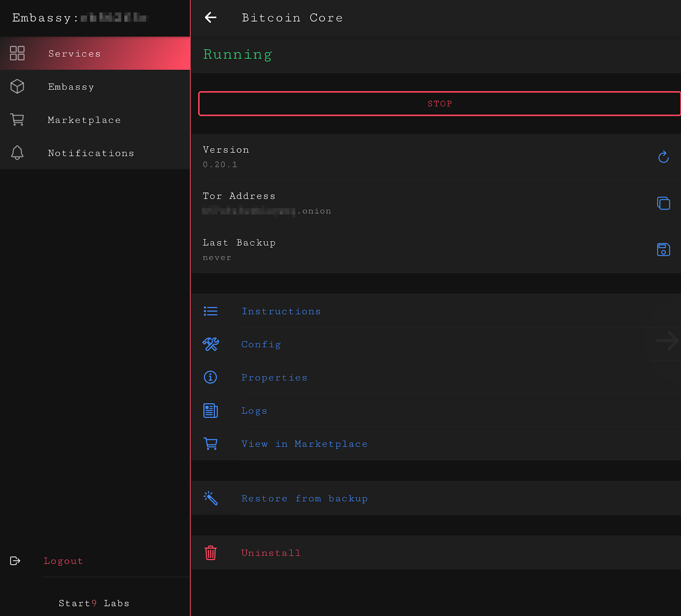The width and height of the screenshot is (681, 616).
Task: Click the Start9 Labs footer text
Action: tap(94, 603)
